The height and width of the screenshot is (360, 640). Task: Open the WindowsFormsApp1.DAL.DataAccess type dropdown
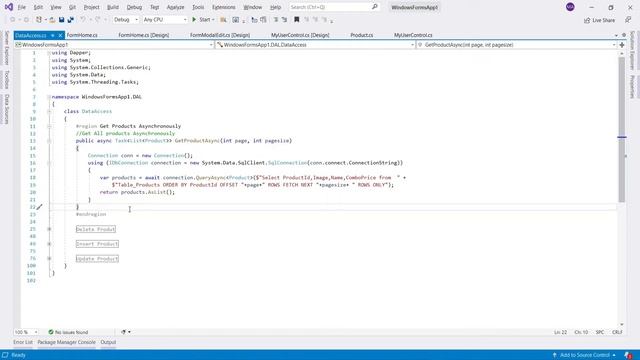pos(316,45)
